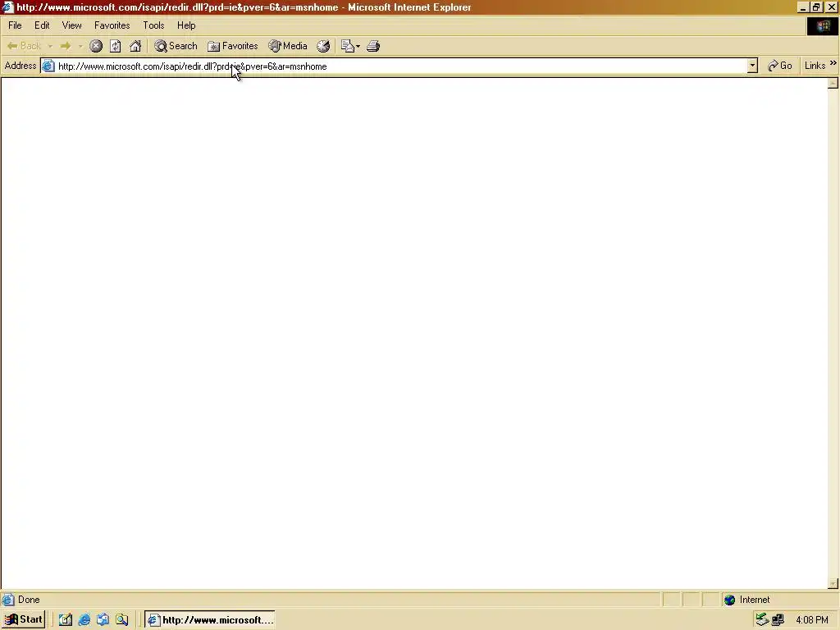Expand the Address bar dropdown list
This screenshot has height=630, width=840.
pyautogui.click(x=752, y=66)
